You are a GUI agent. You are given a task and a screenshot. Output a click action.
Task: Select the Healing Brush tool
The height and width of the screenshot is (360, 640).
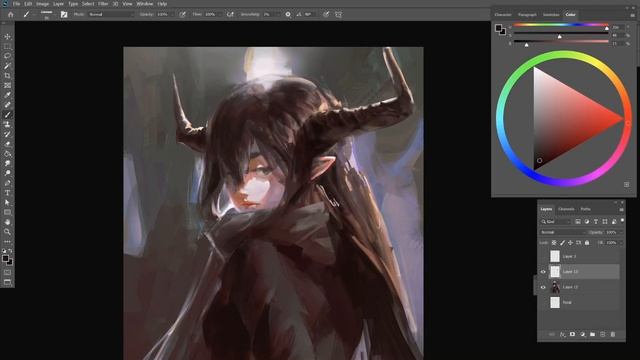tap(7, 105)
